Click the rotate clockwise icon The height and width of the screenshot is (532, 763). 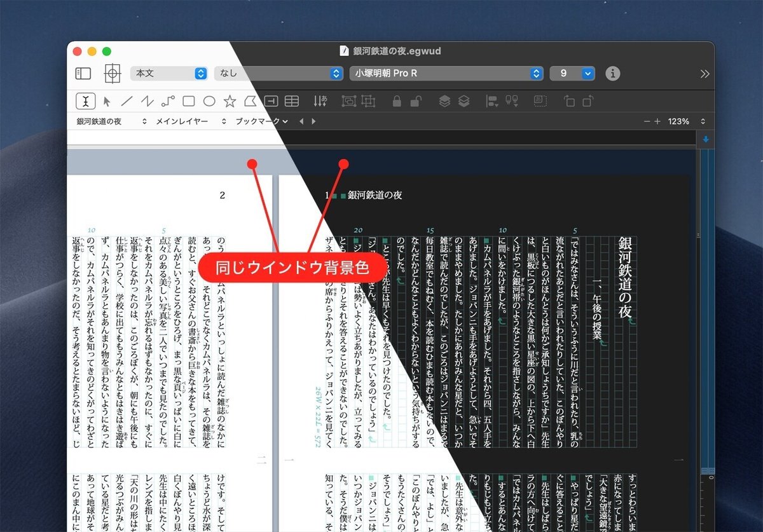588,101
